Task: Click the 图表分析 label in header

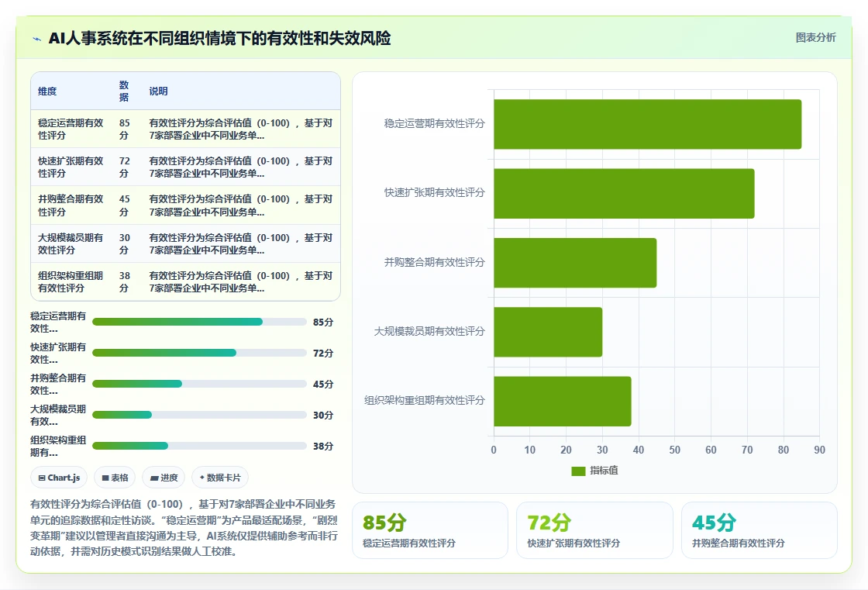Action: coord(815,38)
